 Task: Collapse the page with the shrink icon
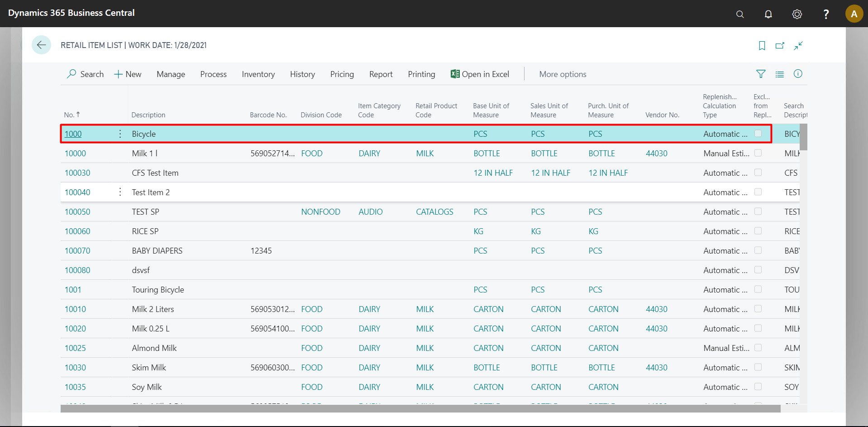tap(798, 45)
